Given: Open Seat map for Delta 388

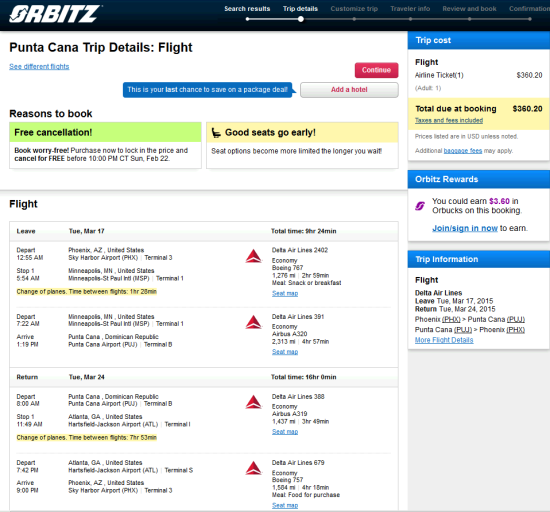Looking at the screenshot, I should tap(285, 432).
